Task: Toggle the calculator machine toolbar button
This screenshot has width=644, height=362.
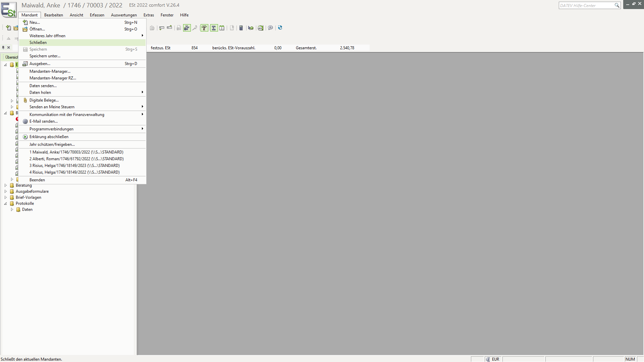Action: pyautogui.click(x=187, y=28)
